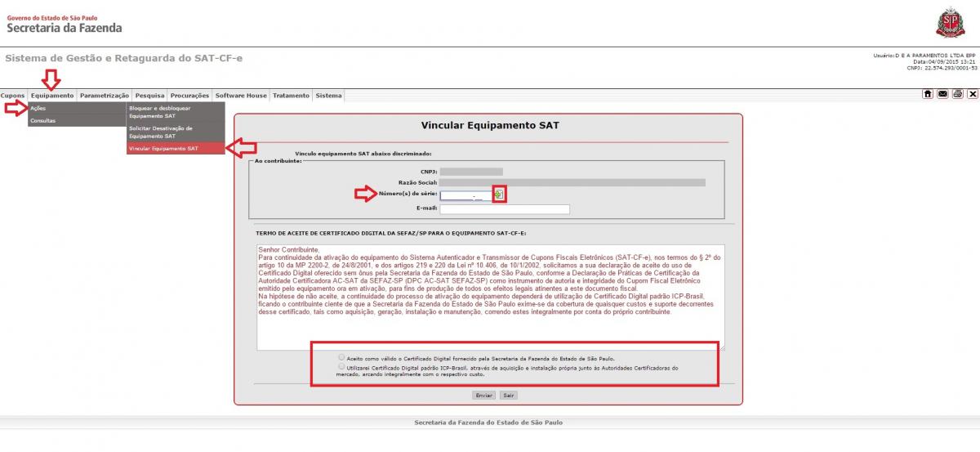Open the Procurações menu

[x=189, y=96]
